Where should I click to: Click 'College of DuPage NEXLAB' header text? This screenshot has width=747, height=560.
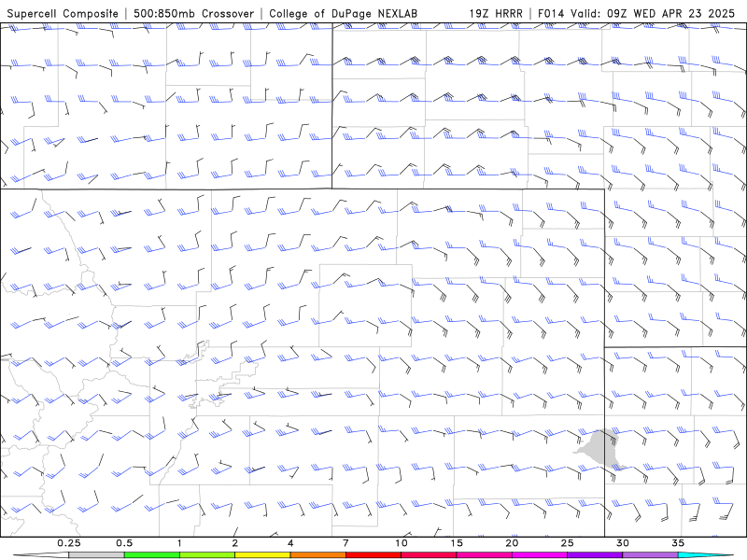[x=343, y=14]
